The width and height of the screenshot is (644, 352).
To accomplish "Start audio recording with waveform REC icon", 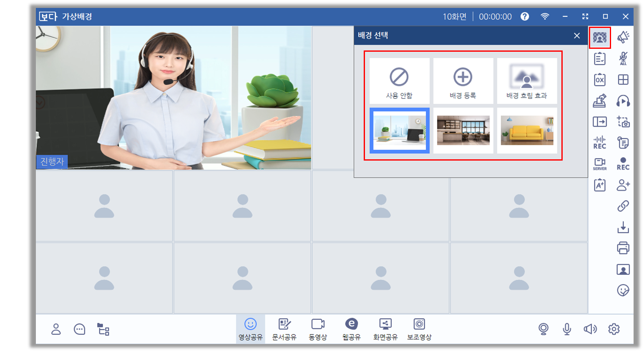I will click(x=600, y=143).
